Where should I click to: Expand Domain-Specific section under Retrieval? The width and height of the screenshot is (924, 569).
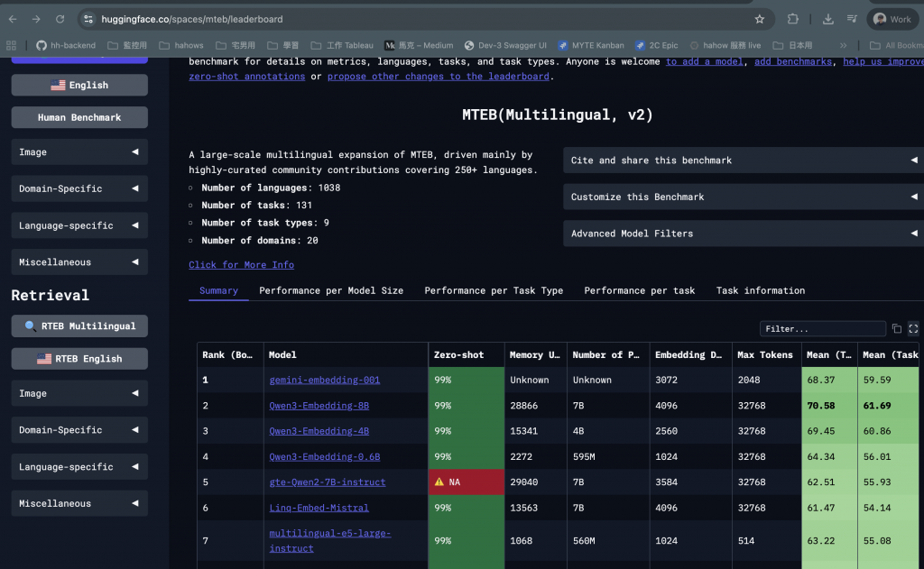click(79, 430)
